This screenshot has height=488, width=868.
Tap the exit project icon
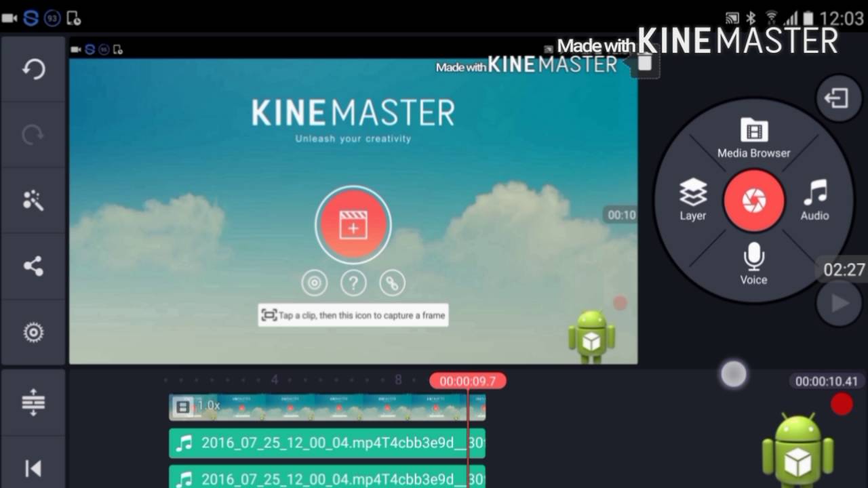837,98
